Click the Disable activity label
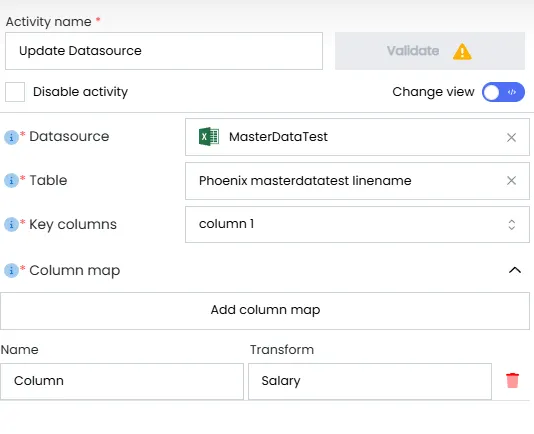Screen dimensions: 534x434 pyautogui.click(x=80, y=92)
